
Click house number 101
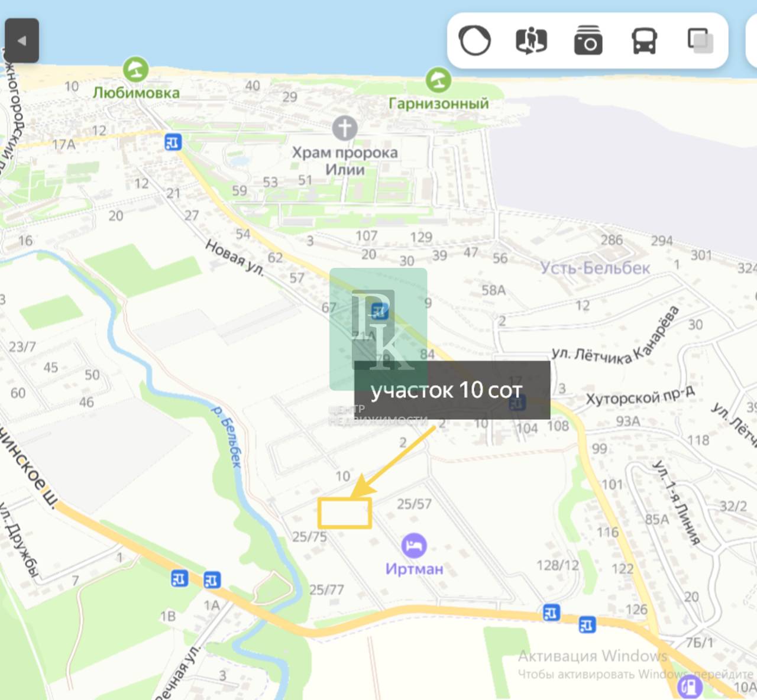pyautogui.click(x=612, y=485)
